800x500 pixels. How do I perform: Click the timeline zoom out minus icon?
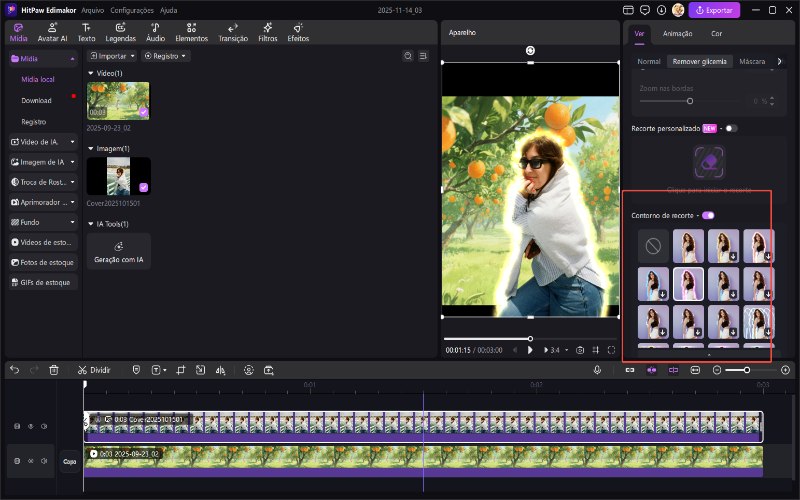[717, 370]
